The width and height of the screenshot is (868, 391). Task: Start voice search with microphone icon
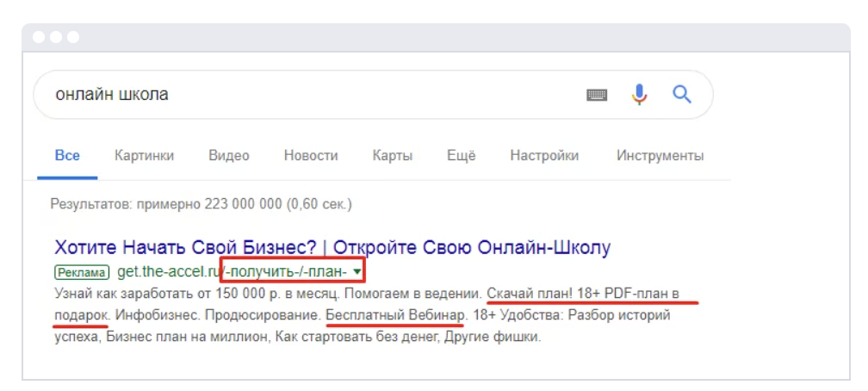[x=639, y=95]
